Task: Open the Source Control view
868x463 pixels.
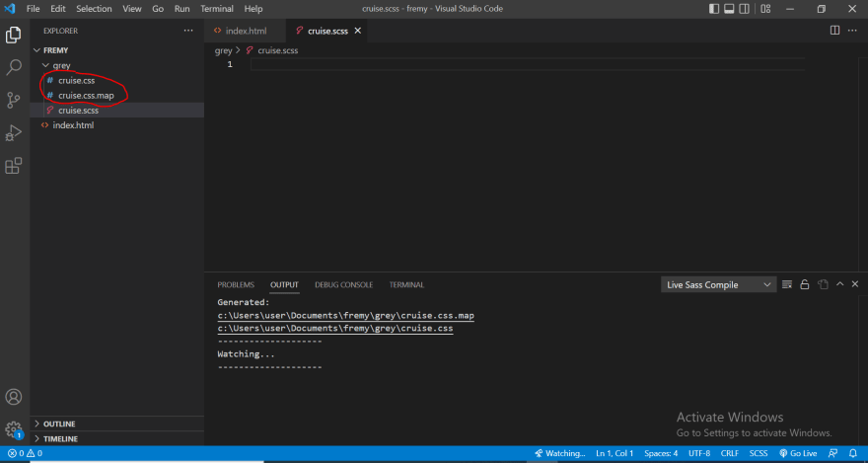Action: click(x=13, y=101)
